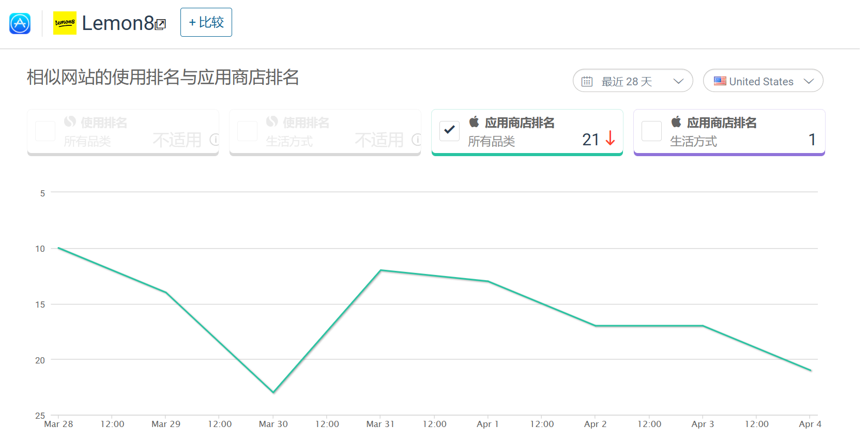The height and width of the screenshot is (441, 868).
Task: Click Apple icon in 生活方式 store rank card
Action: click(x=676, y=122)
